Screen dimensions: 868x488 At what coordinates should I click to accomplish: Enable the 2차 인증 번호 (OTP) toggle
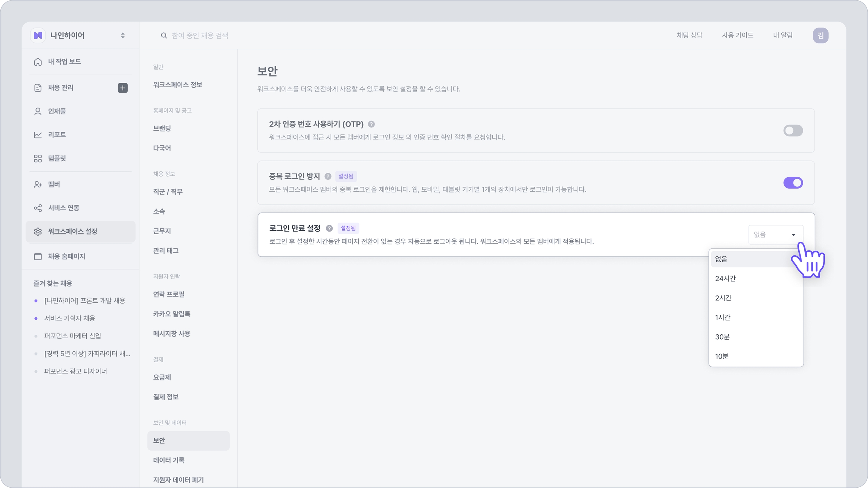[x=793, y=131]
